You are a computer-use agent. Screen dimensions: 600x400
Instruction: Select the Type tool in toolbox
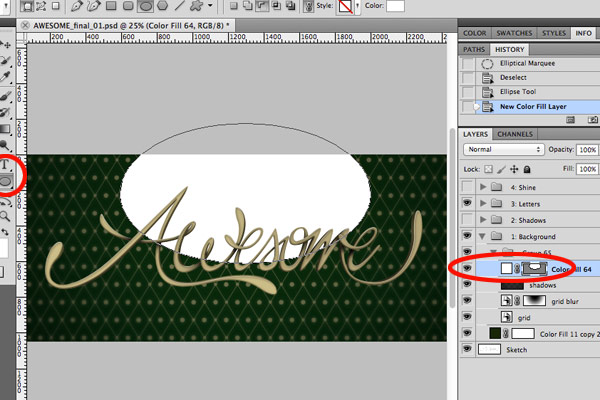tap(5, 165)
